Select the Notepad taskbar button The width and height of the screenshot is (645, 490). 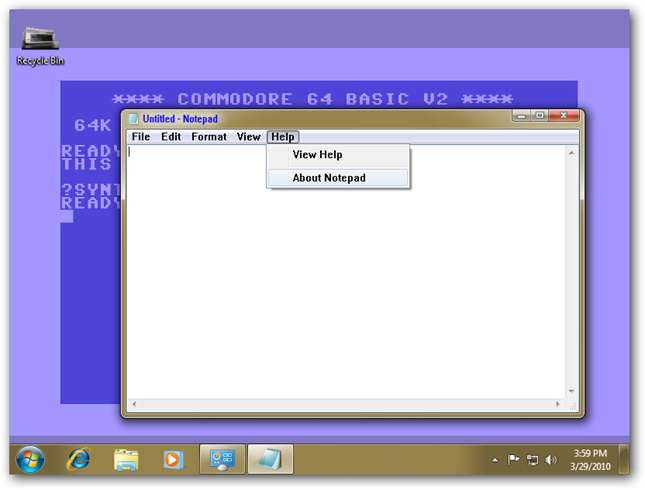click(270, 459)
